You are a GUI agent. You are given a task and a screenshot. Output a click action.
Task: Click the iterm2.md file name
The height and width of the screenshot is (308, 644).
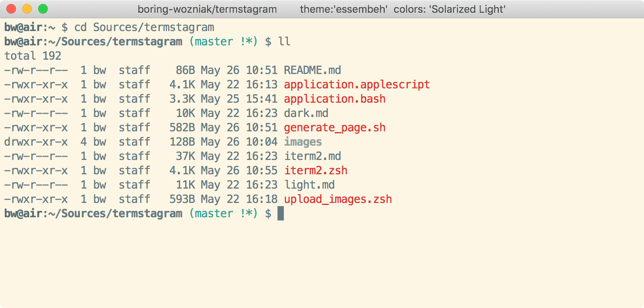(312, 156)
